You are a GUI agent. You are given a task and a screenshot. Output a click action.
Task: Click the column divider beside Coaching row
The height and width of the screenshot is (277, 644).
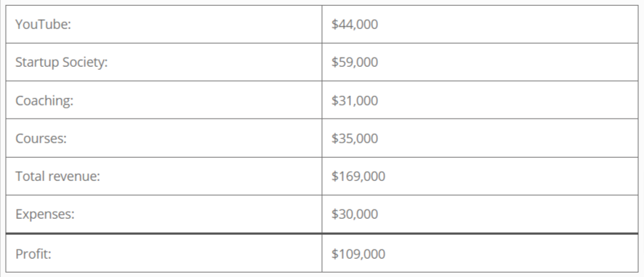(x=322, y=100)
